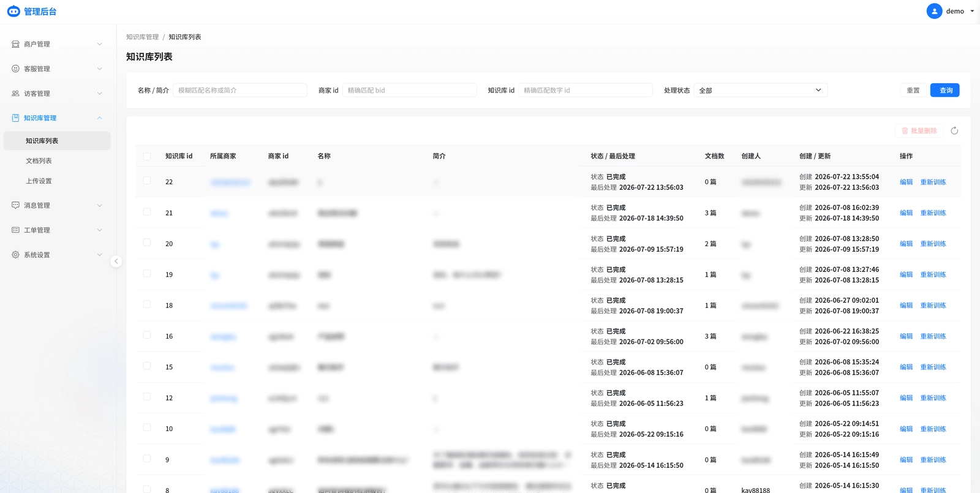The image size is (980, 493).
Task: Click the customer service smiley icon
Action: point(15,69)
